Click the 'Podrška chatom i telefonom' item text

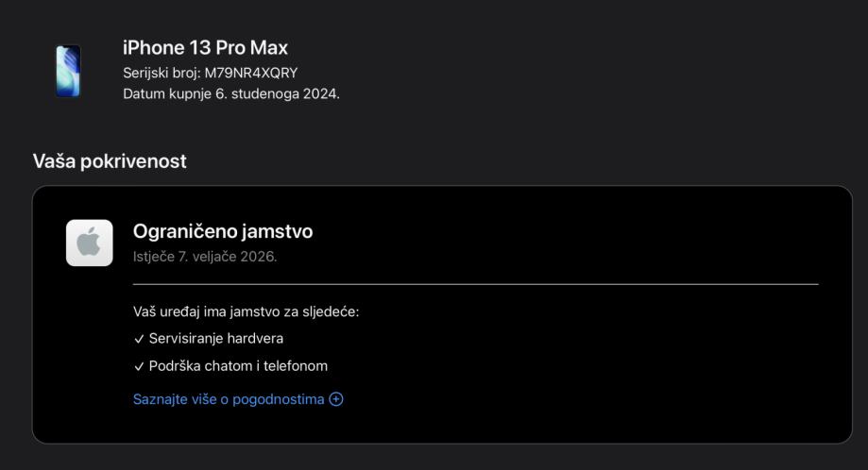coord(238,366)
